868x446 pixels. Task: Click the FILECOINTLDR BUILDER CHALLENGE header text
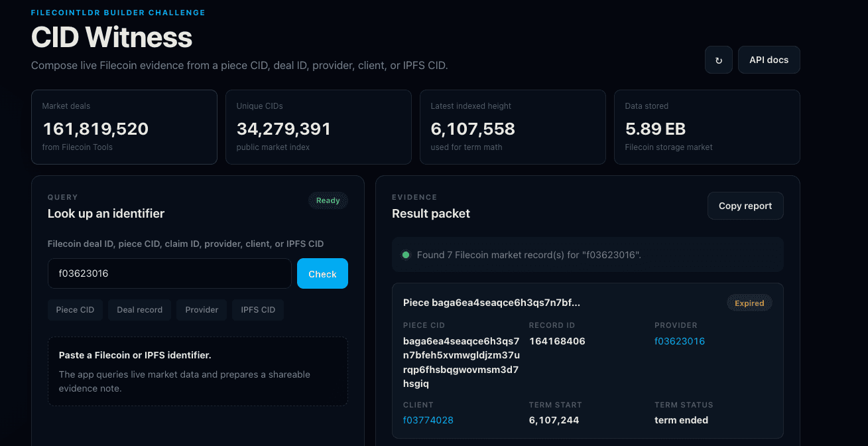pos(118,13)
